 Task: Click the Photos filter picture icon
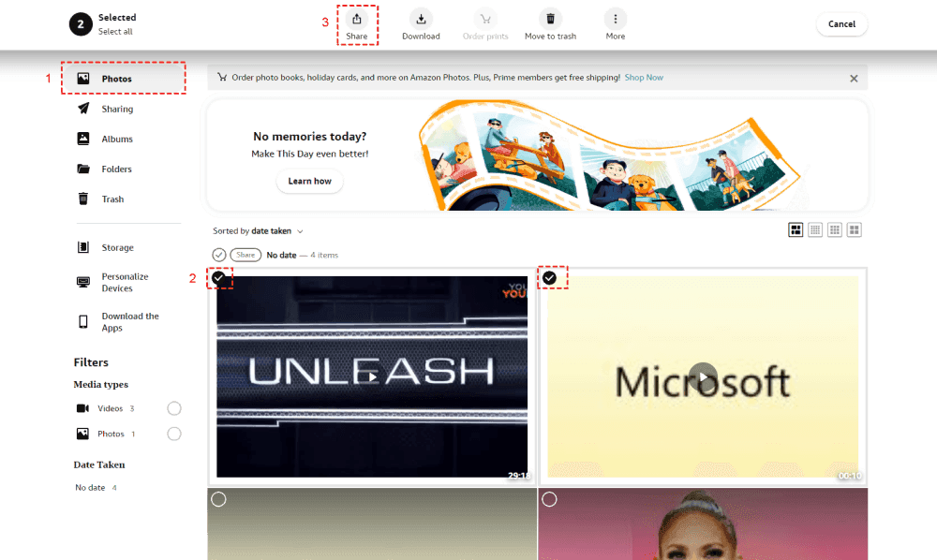click(x=82, y=434)
